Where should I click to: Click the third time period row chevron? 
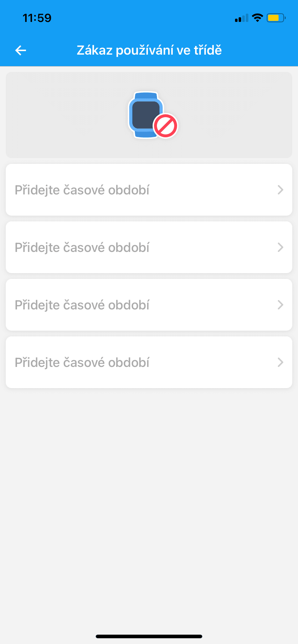click(x=280, y=305)
